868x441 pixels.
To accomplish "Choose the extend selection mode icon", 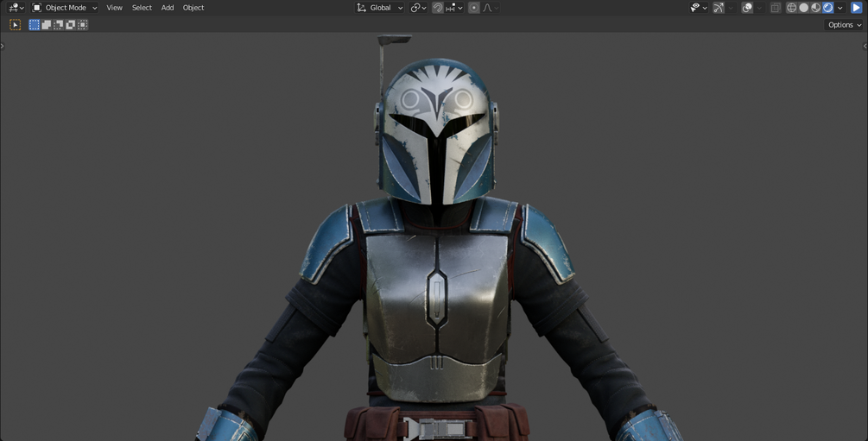I will tap(46, 24).
